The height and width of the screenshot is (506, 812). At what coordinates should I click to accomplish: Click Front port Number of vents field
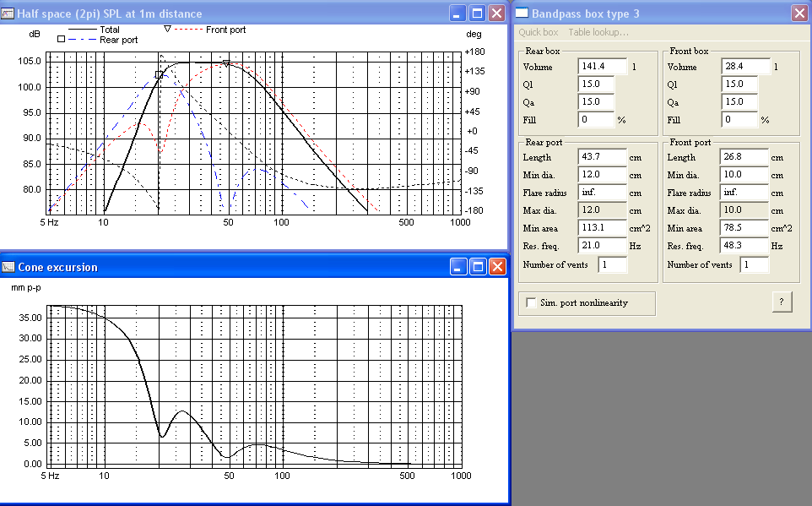point(755,264)
